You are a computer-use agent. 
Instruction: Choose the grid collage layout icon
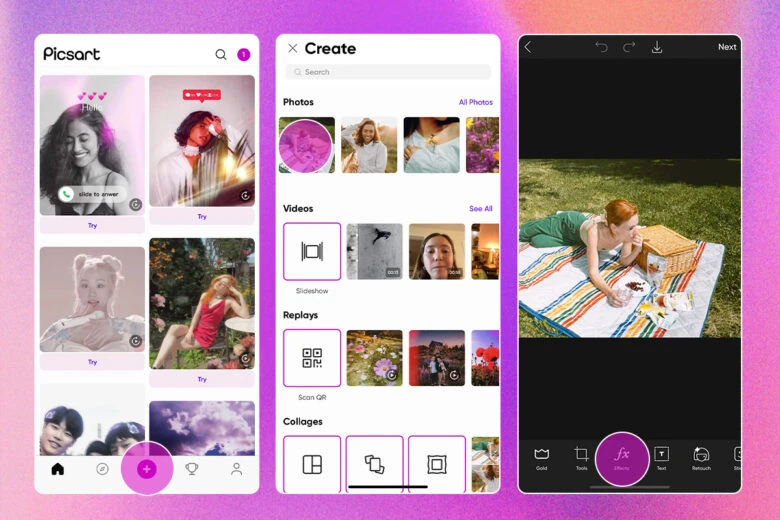tap(312, 464)
